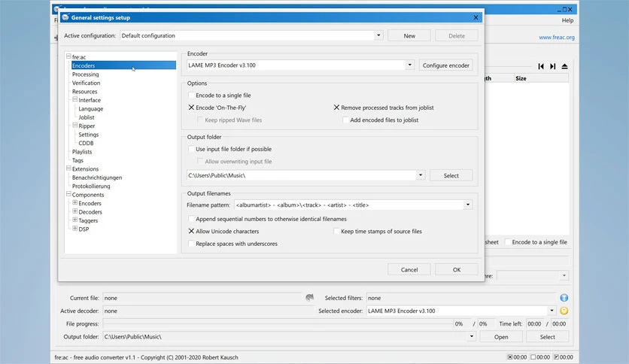
Task: Open main window Selected encoder dropdown
Action: click(552, 311)
